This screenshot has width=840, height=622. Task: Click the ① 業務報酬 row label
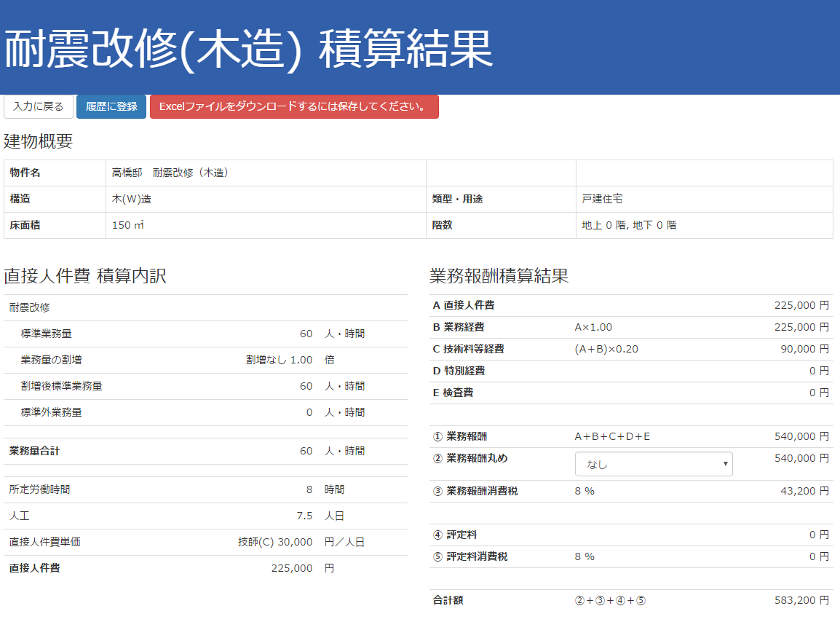[x=460, y=436]
